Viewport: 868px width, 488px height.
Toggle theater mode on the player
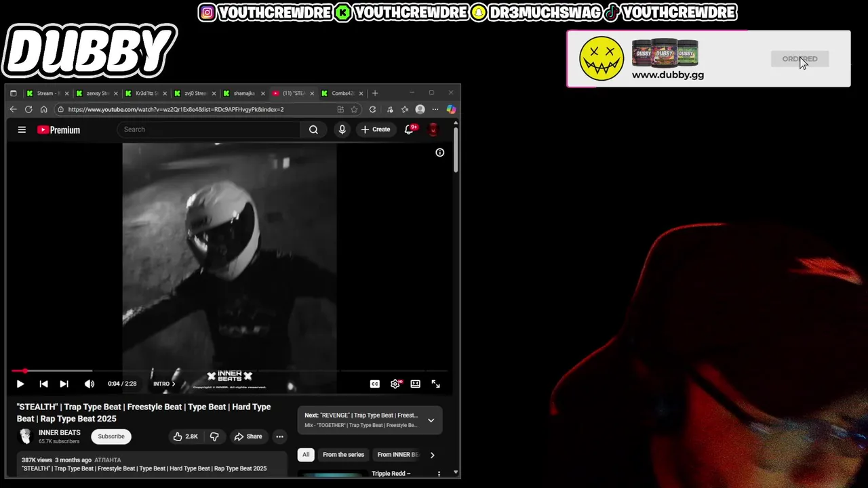[x=415, y=384]
